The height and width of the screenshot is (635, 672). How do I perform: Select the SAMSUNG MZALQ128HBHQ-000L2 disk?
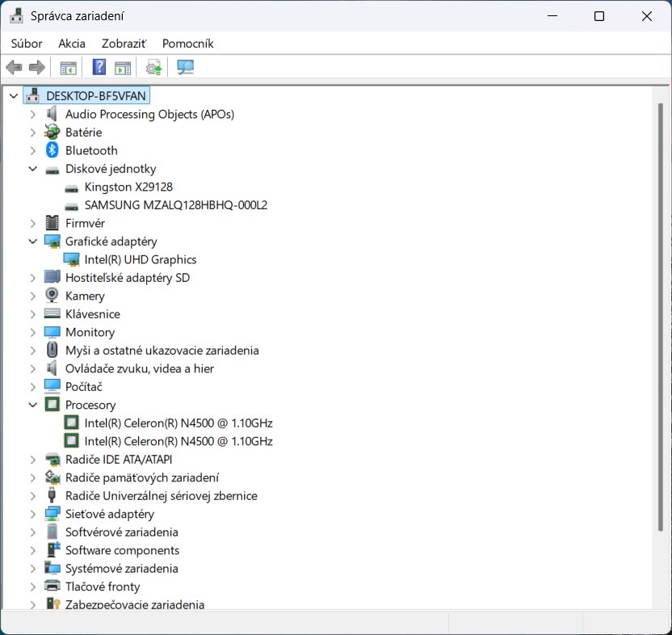coord(176,205)
